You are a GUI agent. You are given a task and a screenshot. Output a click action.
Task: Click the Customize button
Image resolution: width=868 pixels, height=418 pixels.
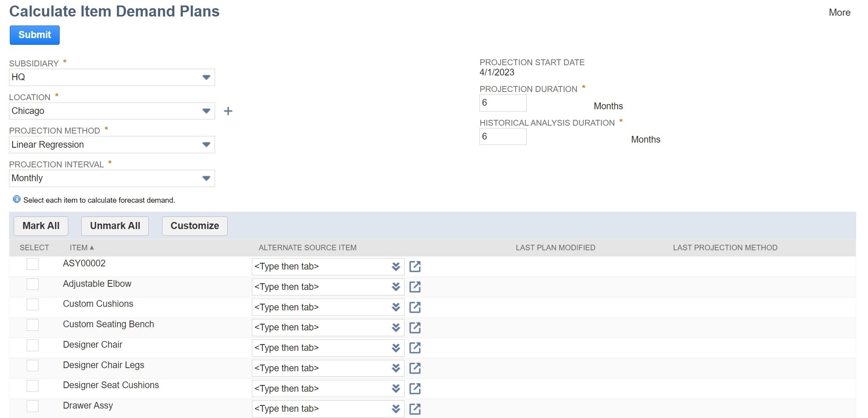[x=194, y=225]
